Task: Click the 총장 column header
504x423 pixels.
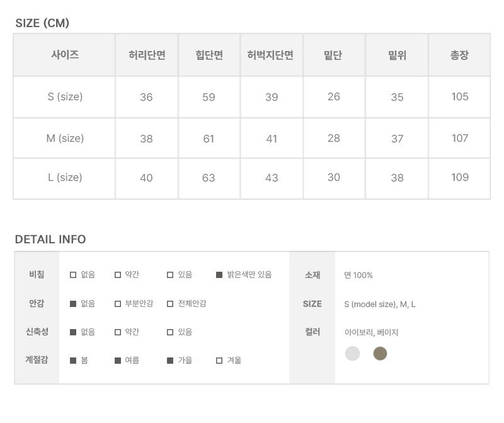Action: pos(459,55)
